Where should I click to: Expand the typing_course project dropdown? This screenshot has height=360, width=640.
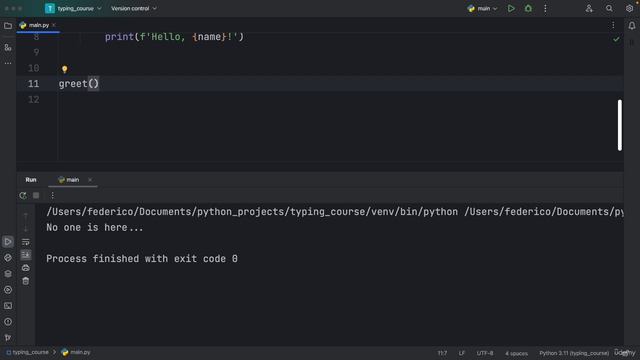[73, 9]
